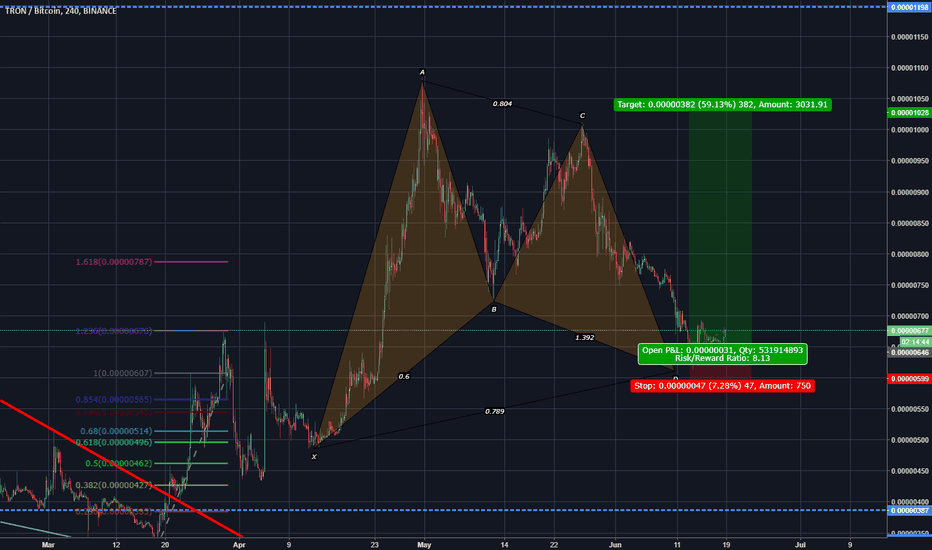The image size is (932, 550).
Task: Click the 14 date on the time axis
Action: (504, 544)
